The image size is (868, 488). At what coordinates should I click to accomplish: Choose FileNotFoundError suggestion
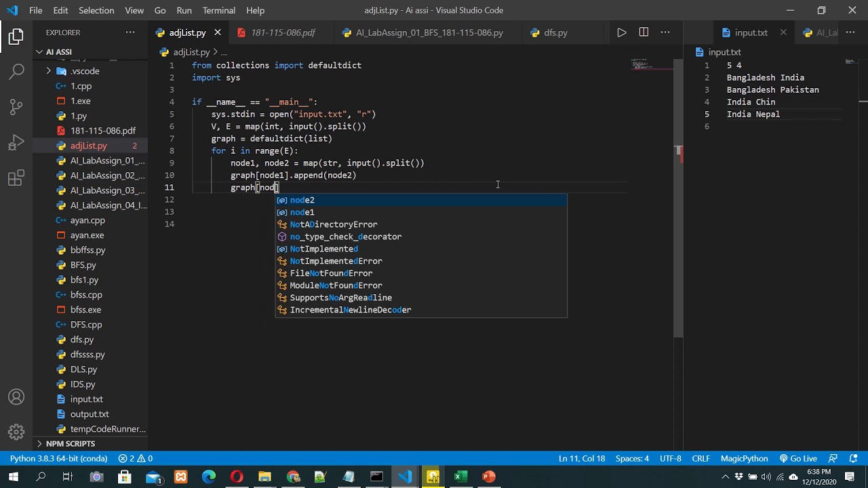pyautogui.click(x=420, y=273)
